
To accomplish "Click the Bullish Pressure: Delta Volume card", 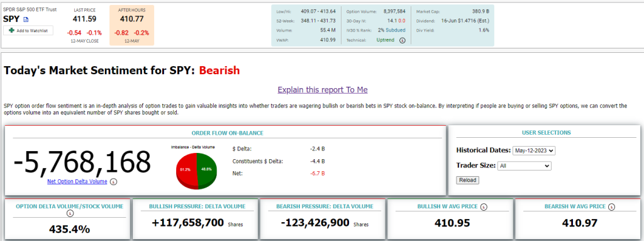I will point(196,219).
